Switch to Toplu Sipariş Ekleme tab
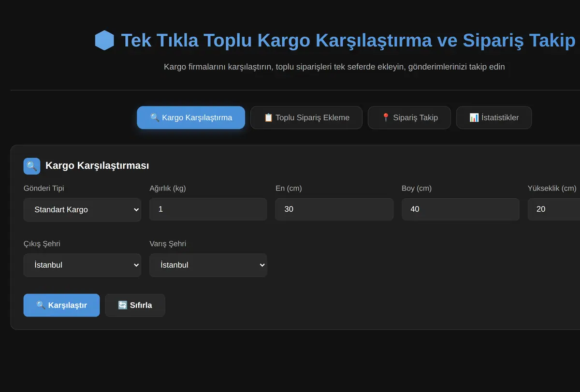The image size is (580, 392). 306,117
